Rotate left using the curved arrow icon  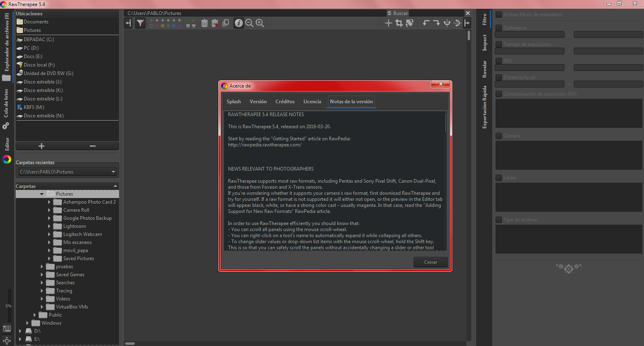(x=426, y=23)
